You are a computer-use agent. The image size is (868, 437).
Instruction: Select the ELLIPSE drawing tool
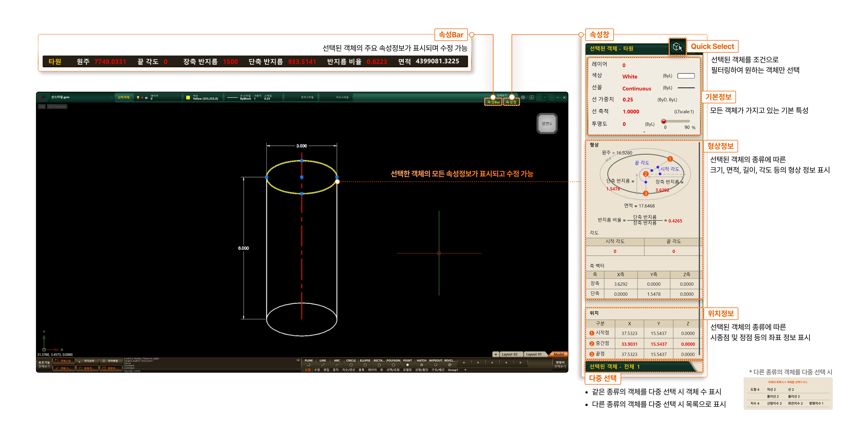365,362
